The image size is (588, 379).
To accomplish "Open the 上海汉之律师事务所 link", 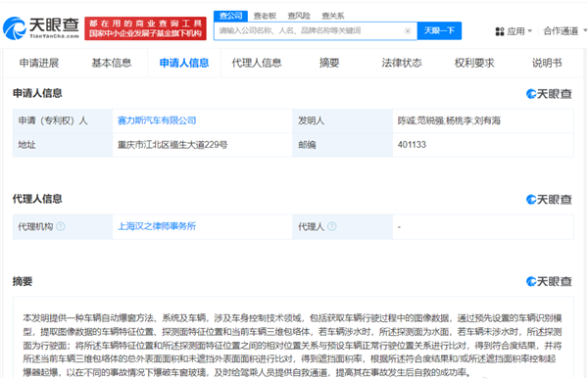I will [157, 226].
